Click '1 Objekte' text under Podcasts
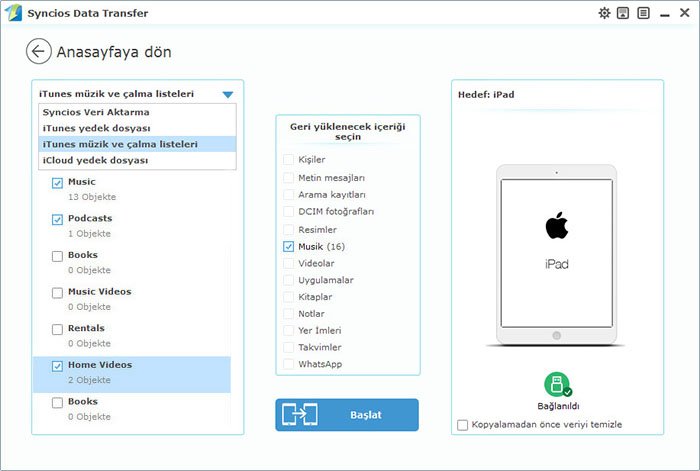The height and width of the screenshot is (471, 700). pyautogui.click(x=89, y=233)
